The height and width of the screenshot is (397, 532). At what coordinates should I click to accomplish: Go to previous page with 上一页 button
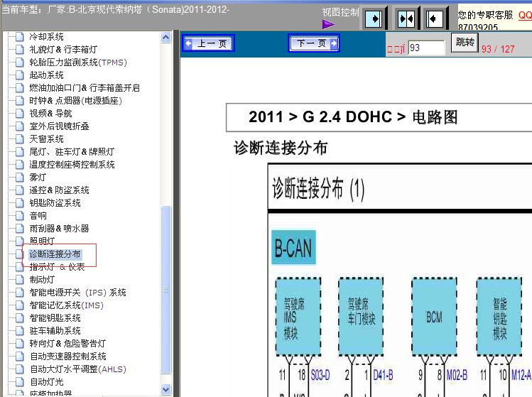[208, 43]
